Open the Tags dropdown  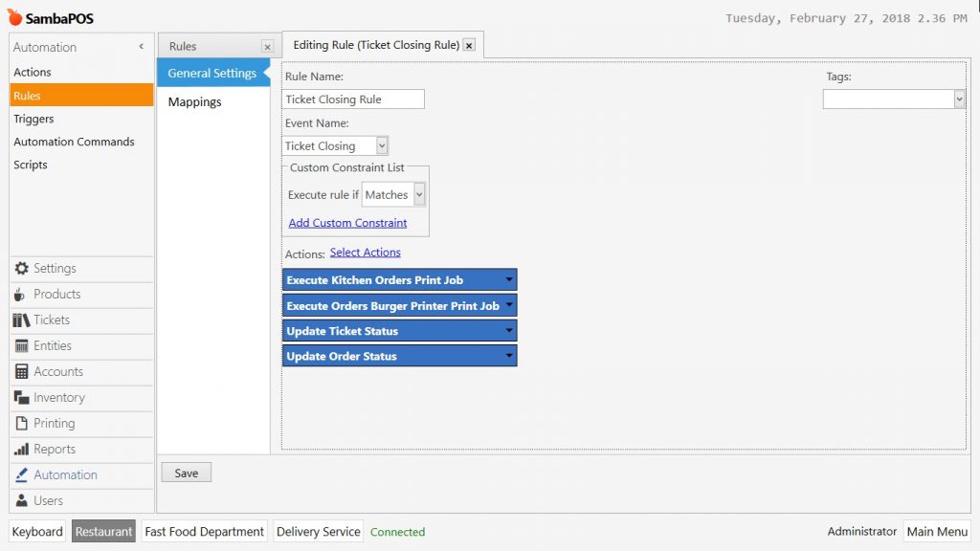(x=959, y=99)
